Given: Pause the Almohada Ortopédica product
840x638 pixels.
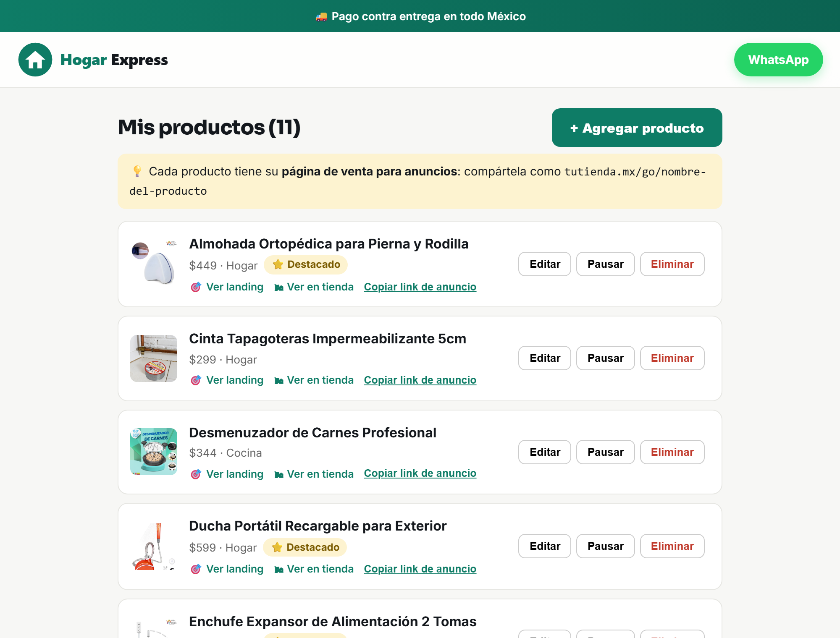Looking at the screenshot, I should pyautogui.click(x=605, y=264).
